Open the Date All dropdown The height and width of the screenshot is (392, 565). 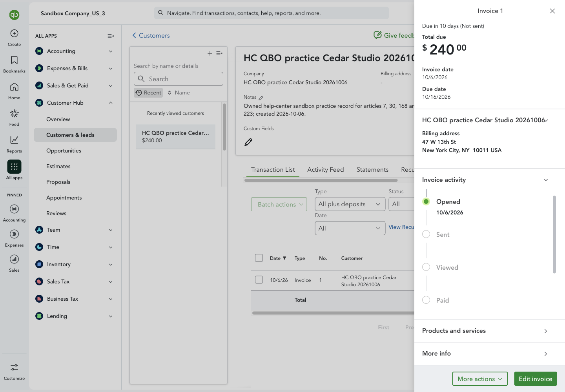(x=350, y=228)
